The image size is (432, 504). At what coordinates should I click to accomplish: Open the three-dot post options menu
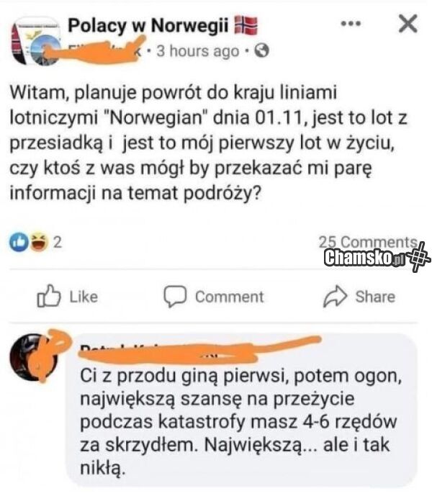[351, 24]
